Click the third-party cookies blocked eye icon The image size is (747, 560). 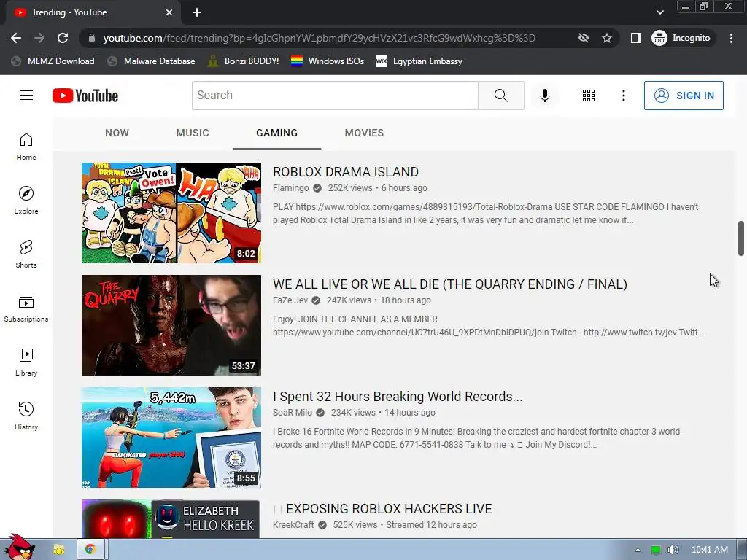click(x=583, y=38)
